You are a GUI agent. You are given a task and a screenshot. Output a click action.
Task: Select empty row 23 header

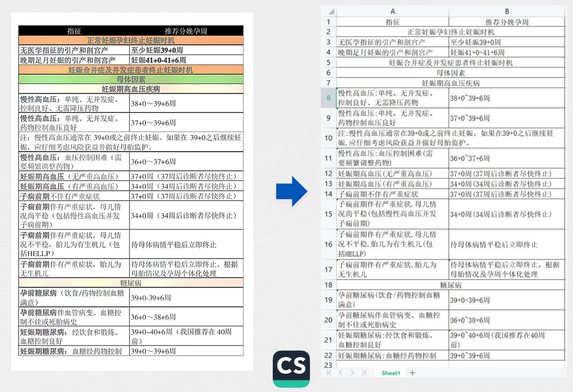[x=329, y=364]
